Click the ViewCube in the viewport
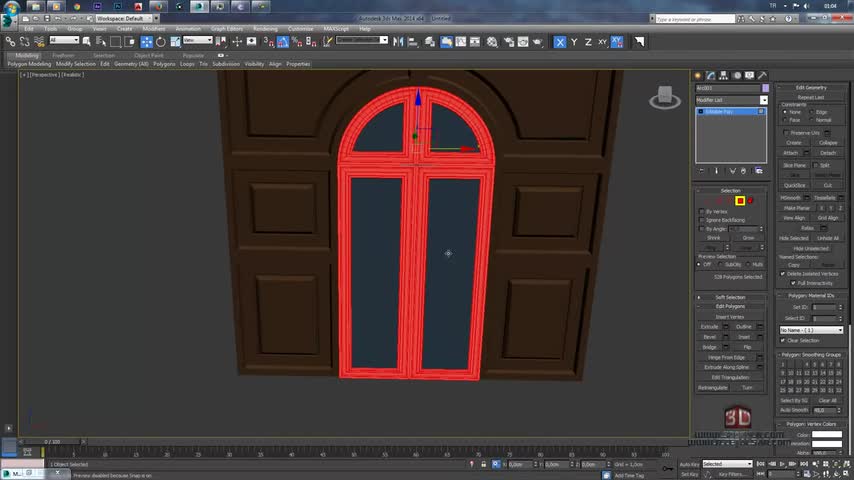The height and width of the screenshot is (480, 854). 663,97
